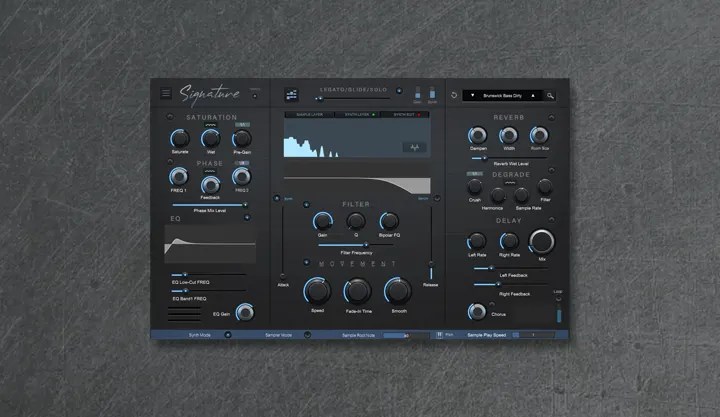Click the Saturate knob

(x=180, y=138)
